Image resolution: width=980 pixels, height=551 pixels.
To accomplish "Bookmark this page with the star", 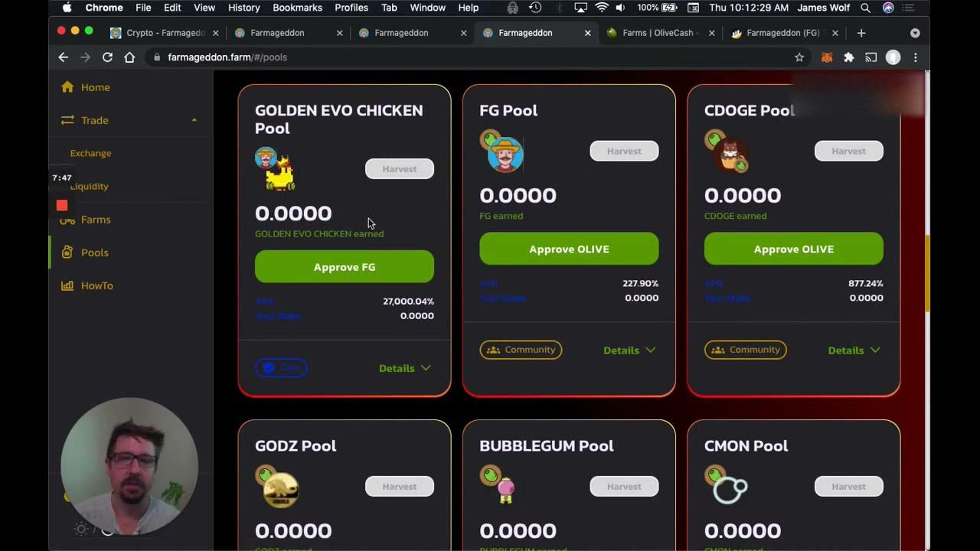I will click(x=799, y=57).
